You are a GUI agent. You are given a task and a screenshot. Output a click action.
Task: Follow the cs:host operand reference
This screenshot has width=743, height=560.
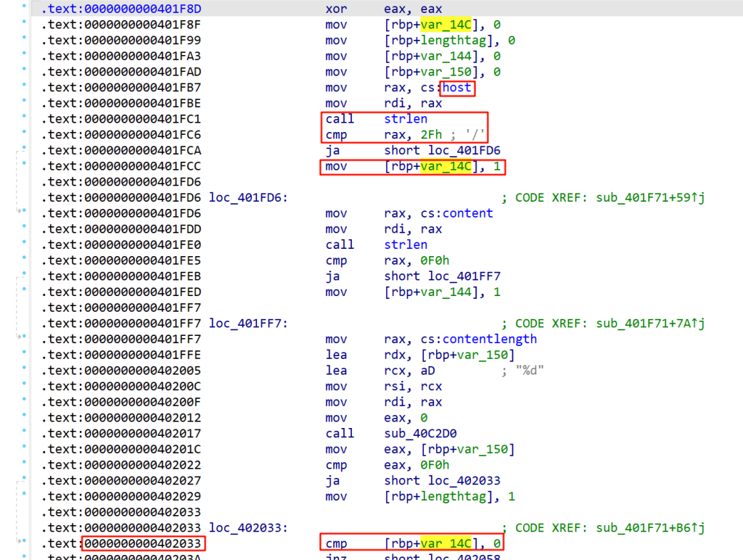(x=457, y=88)
